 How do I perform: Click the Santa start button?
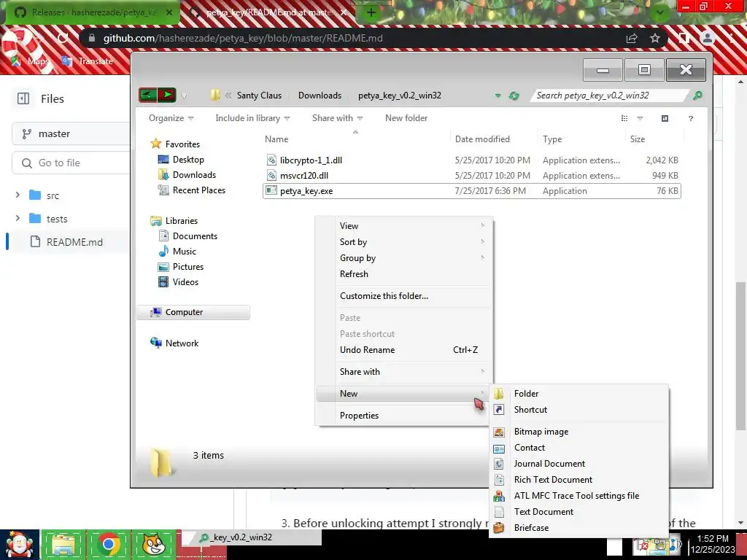pyautogui.click(x=19, y=544)
